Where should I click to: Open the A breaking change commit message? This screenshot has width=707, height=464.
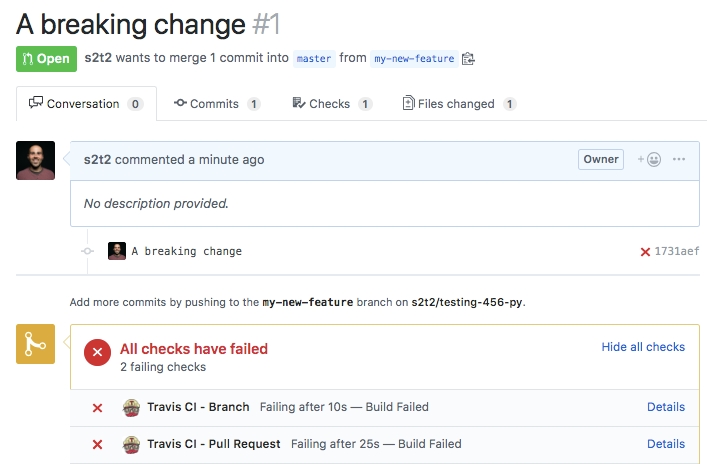(187, 252)
